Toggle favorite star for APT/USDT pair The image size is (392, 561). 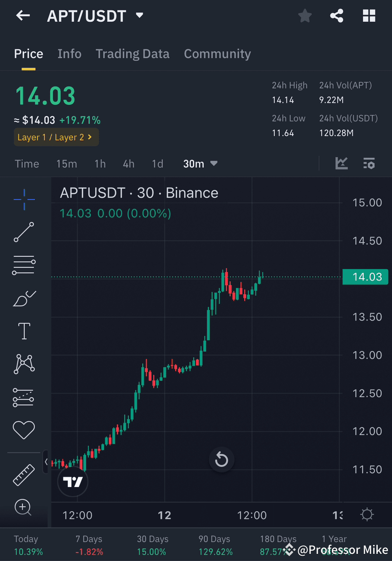(x=304, y=15)
